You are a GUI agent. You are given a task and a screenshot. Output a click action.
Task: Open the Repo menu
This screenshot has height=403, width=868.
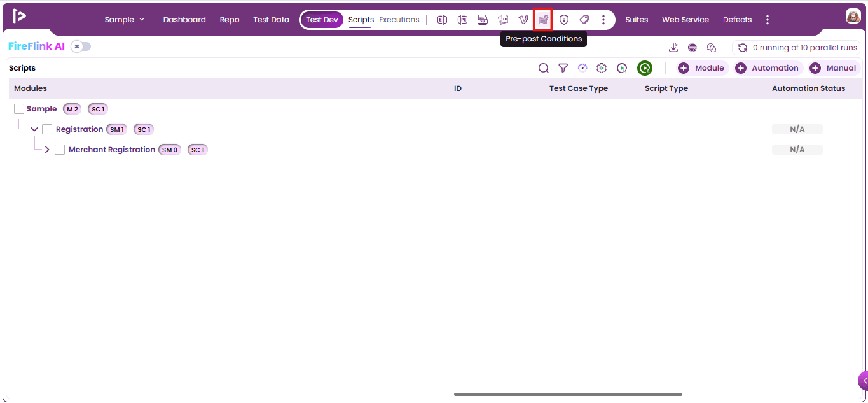[230, 20]
